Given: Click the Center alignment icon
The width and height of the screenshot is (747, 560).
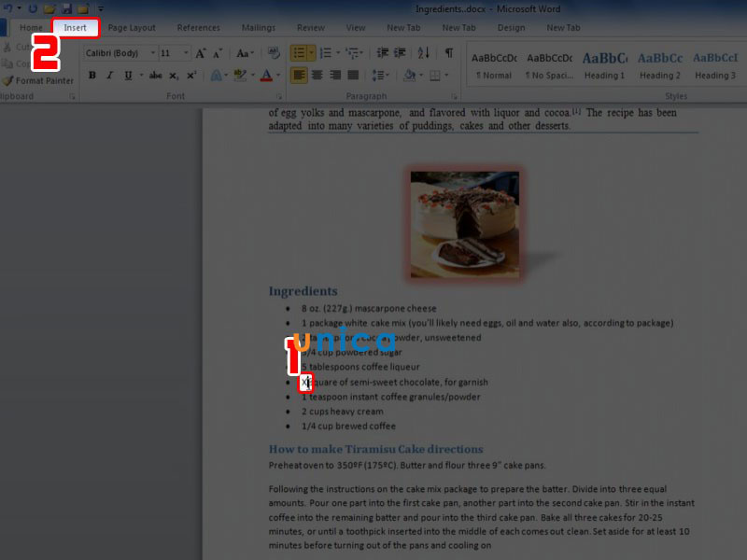Looking at the screenshot, I should click(317, 76).
